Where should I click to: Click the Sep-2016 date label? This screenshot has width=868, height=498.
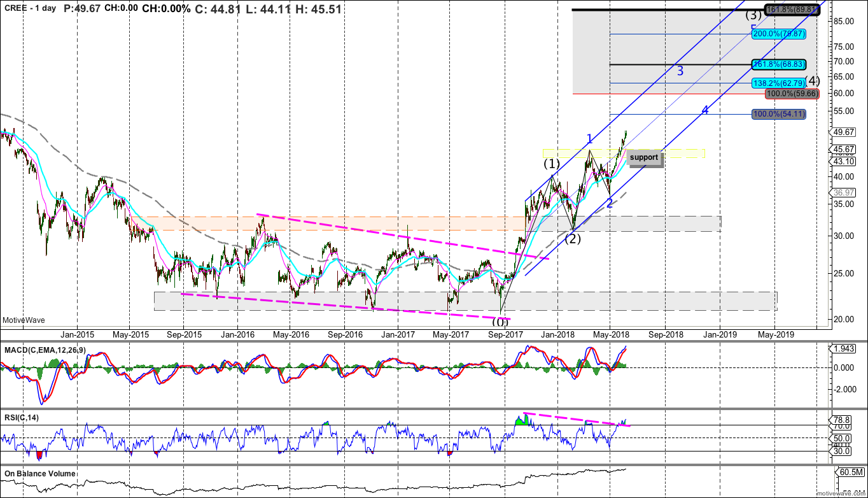pyautogui.click(x=344, y=334)
